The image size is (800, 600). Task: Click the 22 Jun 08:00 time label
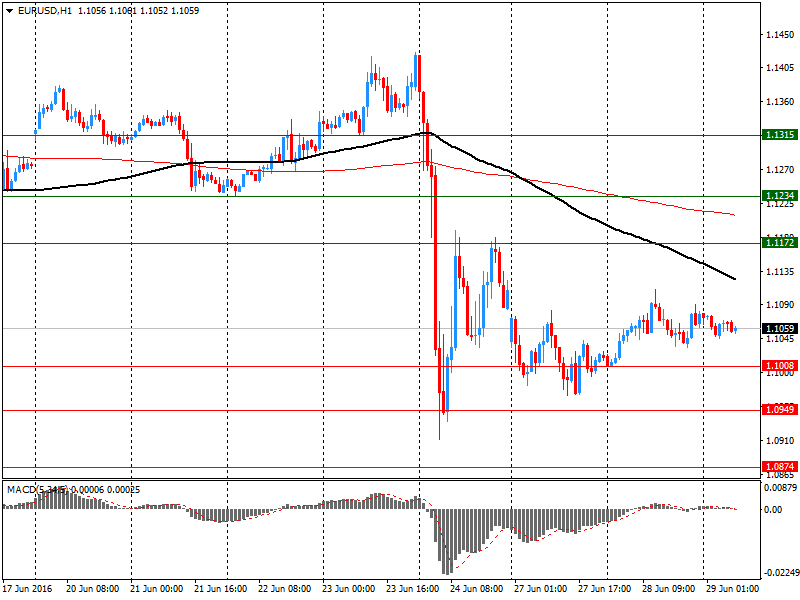[285, 588]
